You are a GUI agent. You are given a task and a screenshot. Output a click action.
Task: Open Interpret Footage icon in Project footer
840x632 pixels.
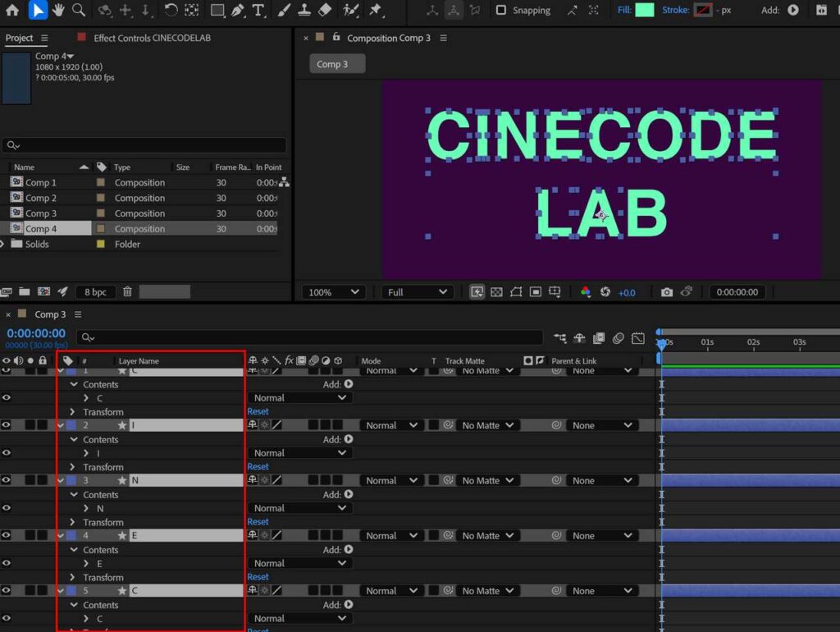point(6,291)
